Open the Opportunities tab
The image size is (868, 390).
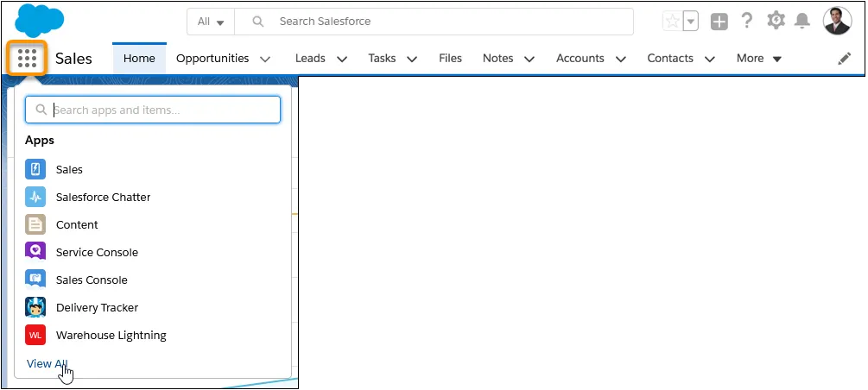coord(212,58)
